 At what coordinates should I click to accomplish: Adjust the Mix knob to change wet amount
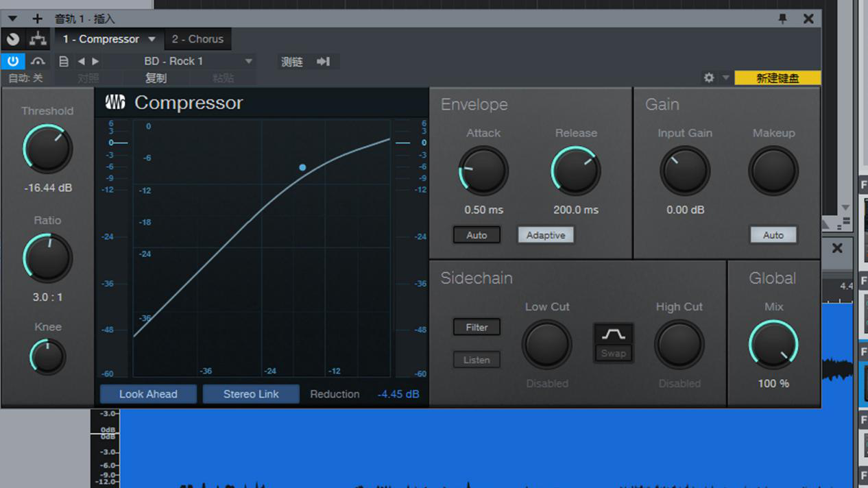pos(773,344)
